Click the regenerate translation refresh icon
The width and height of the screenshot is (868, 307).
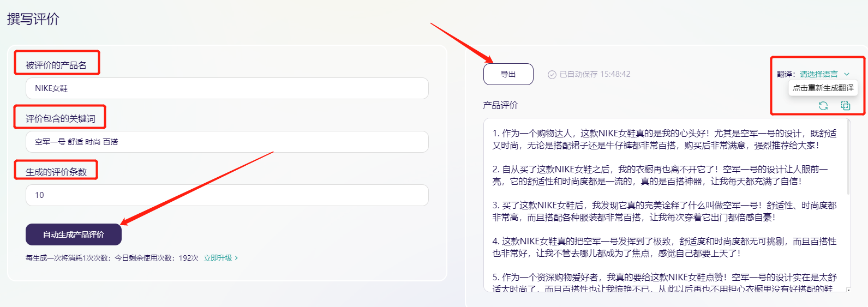pos(823,106)
